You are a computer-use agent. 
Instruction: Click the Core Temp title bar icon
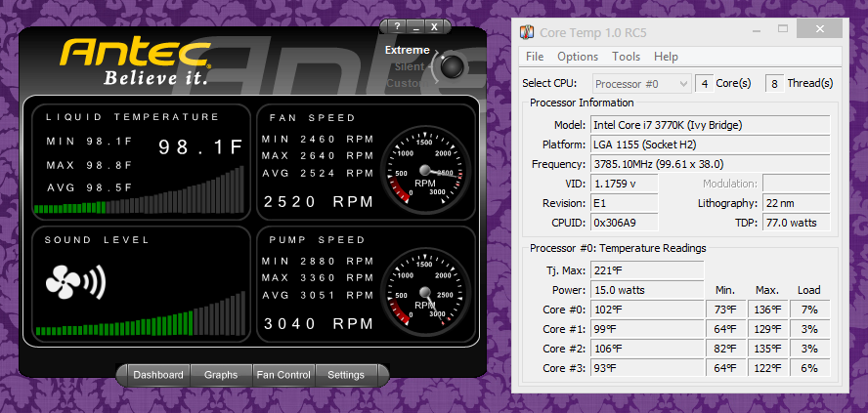click(528, 32)
